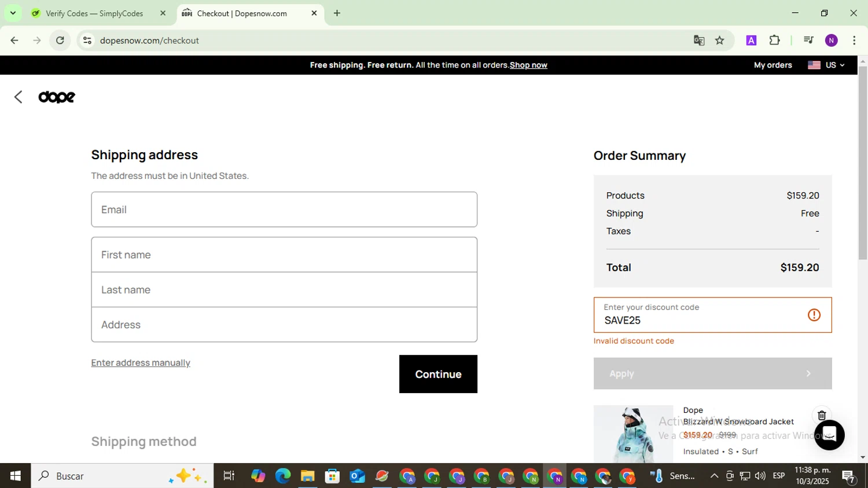This screenshot has height=488, width=868.
Task: Bookmark this page with the star icon
Action: 720,41
